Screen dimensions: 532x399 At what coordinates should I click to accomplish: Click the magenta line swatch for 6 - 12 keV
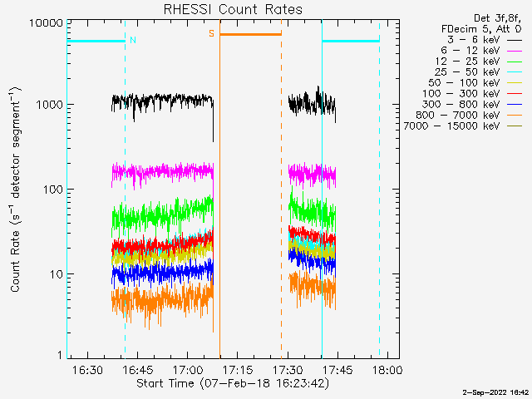[515, 51]
